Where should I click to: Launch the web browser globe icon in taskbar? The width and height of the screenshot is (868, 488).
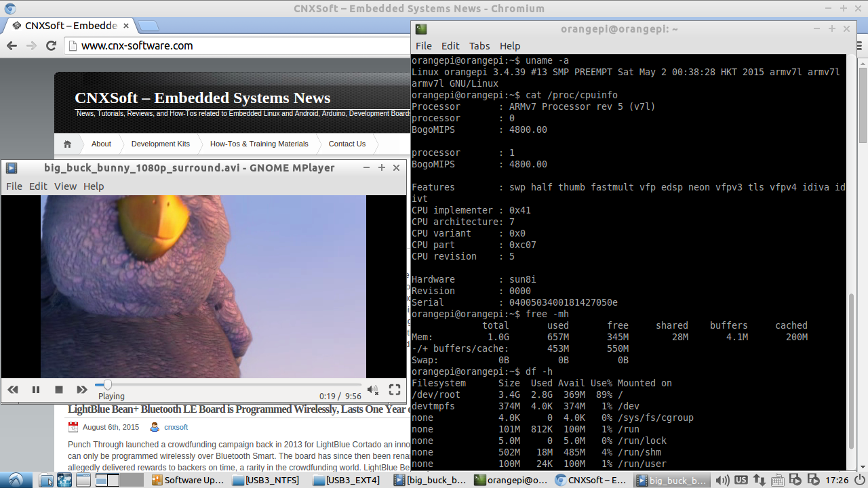pos(64,481)
